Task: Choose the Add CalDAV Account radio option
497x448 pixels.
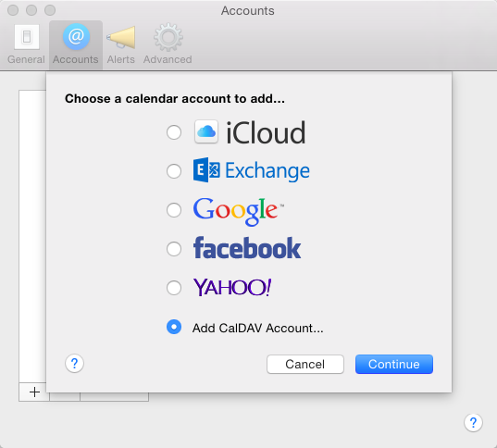Action: point(174,327)
